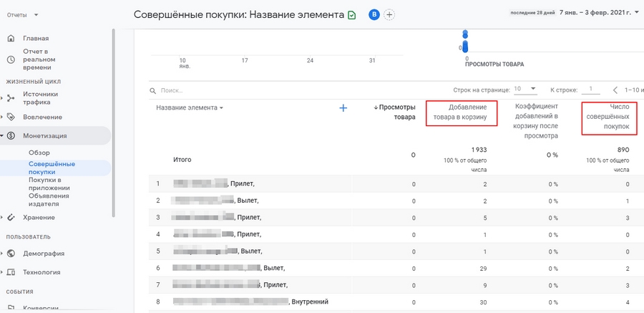Viewport: 644px width, 313px height.
Task: Click the К строке input field
Action: click(x=591, y=90)
